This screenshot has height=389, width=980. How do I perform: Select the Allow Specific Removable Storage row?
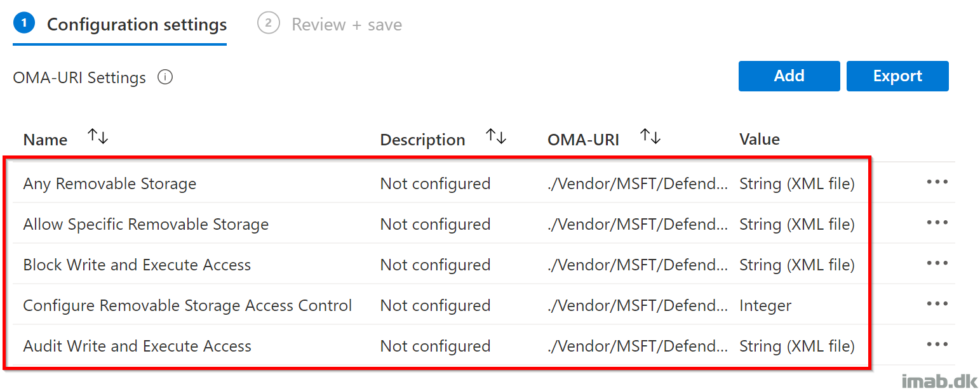point(483,223)
